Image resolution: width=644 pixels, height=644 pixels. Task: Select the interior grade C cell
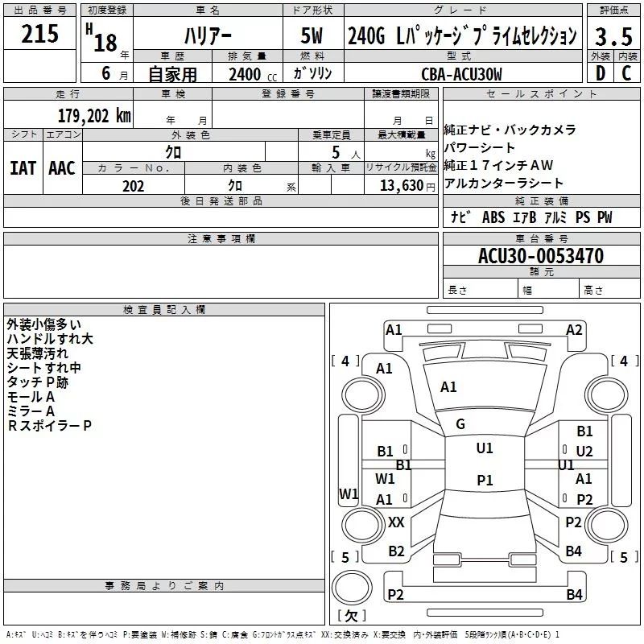coord(625,73)
